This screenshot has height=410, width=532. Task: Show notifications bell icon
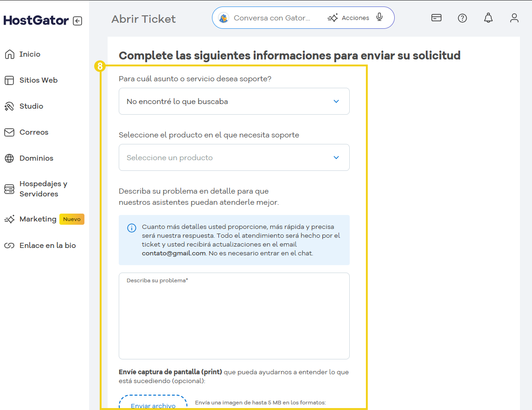[x=488, y=18]
